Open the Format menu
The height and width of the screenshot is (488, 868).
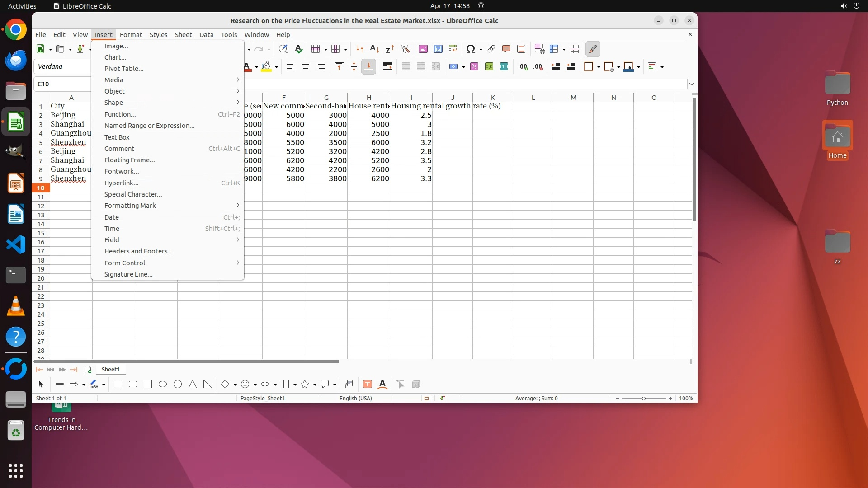[131, 35]
